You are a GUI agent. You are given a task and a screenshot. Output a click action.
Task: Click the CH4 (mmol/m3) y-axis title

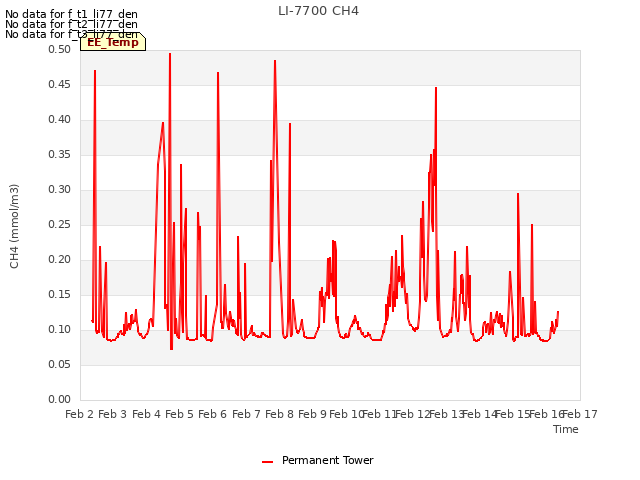14,227
